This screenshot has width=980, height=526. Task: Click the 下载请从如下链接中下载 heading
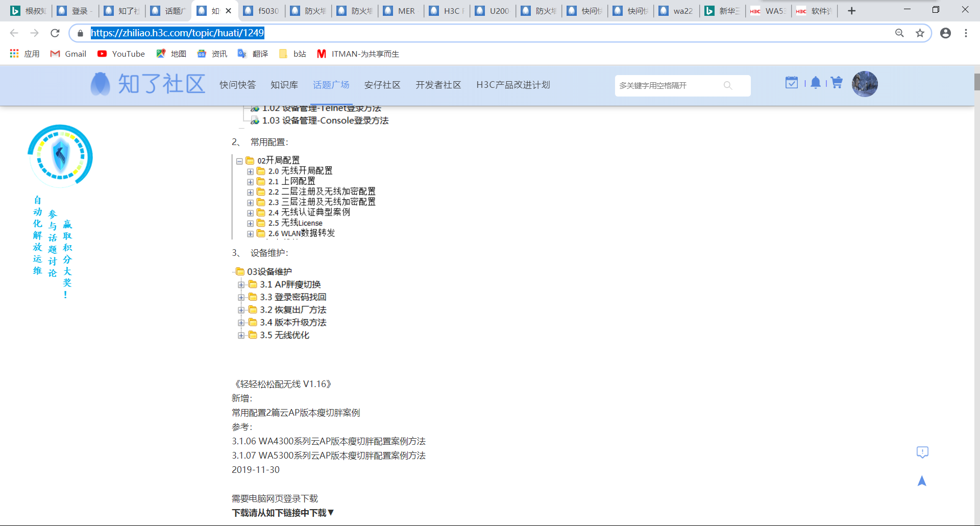click(x=283, y=513)
